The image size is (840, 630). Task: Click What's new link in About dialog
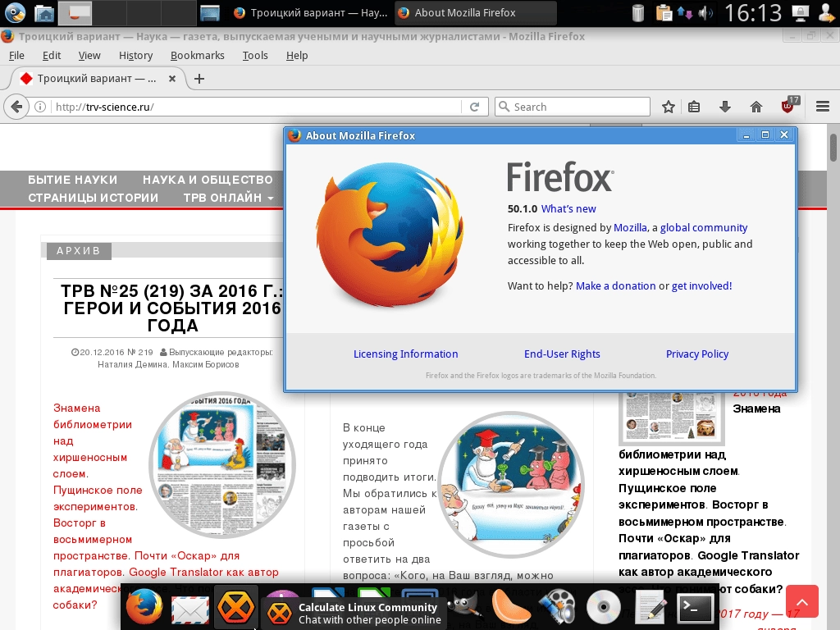568,209
